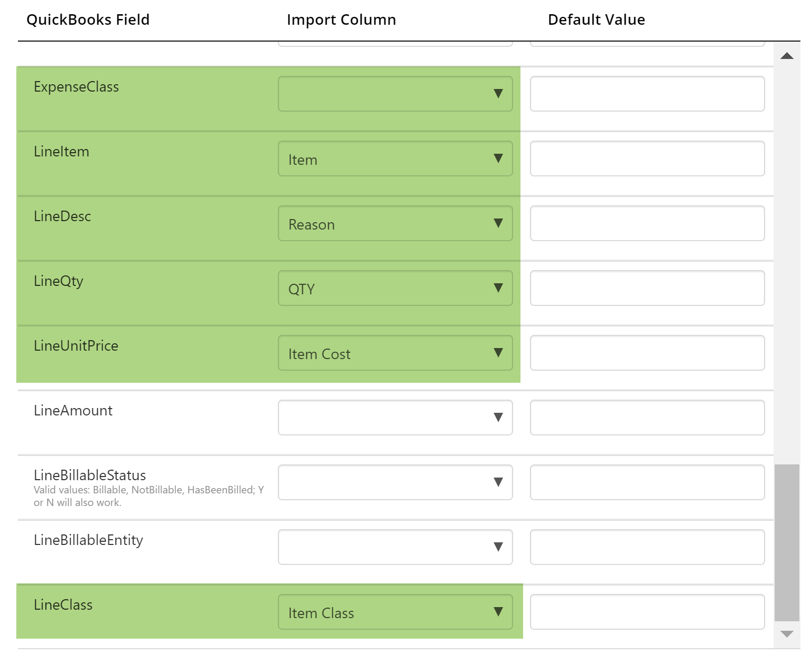Image resolution: width=812 pixels, height=655 pixels.
Task: Open the LineQty dropdown showing QTY
Action: coord(395,288)
